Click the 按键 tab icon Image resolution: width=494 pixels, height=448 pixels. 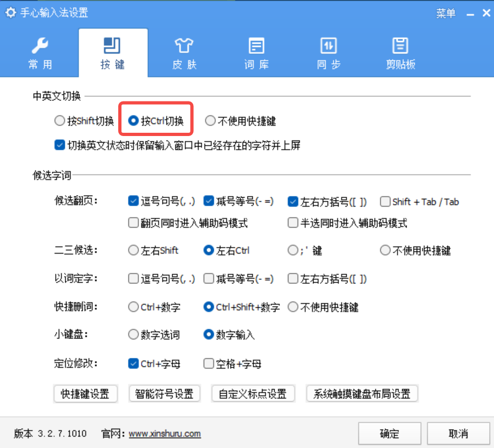112,45
